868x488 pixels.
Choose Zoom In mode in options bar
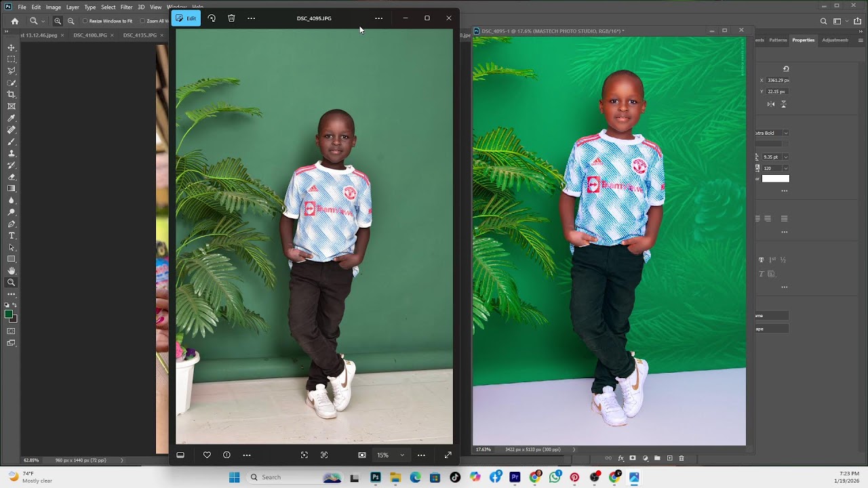click(58, 21)
